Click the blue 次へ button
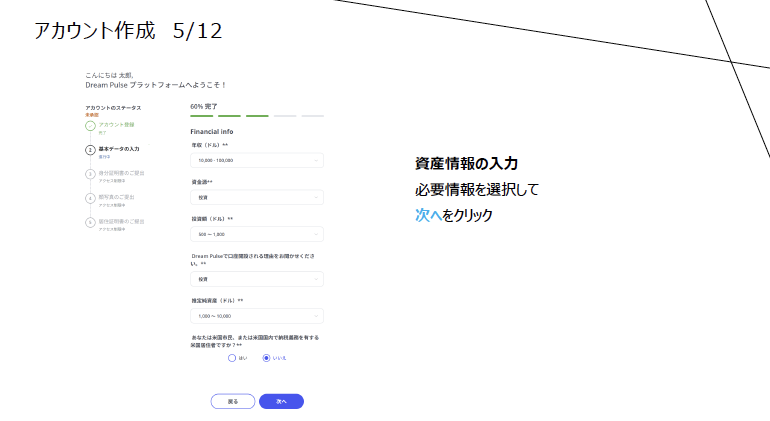 point(281,401)
